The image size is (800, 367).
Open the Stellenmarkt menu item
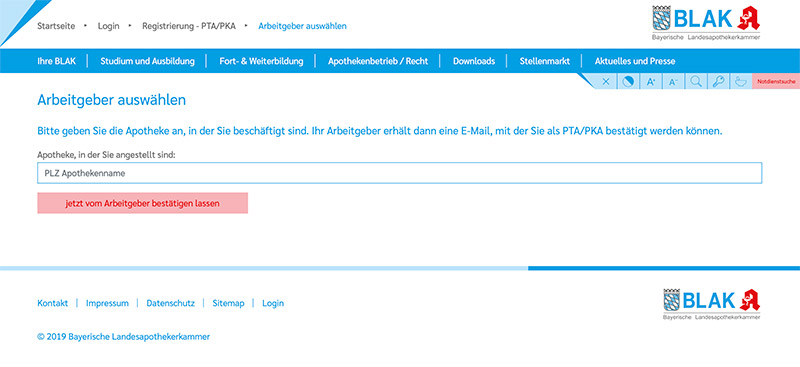point(544,61)
